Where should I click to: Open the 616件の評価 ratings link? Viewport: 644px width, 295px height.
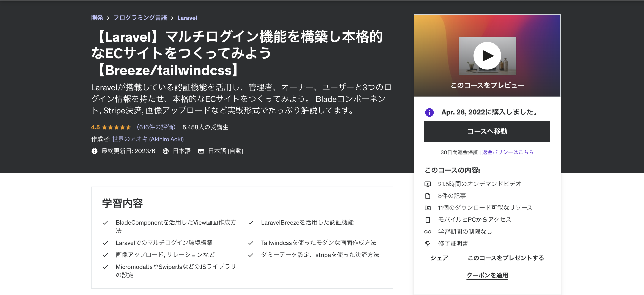click(x=156, y=127)
